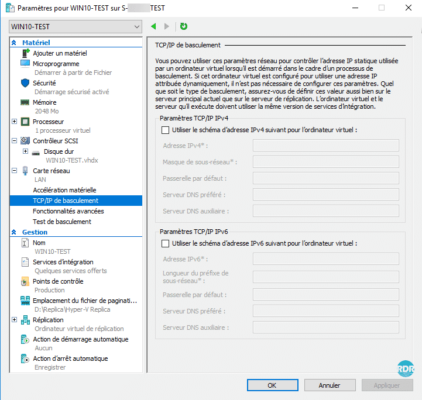The width and height of the screenshot is (422, 400).
Task: Click the IPv4 Serveur DNS préféré field
Action: click(326, 195)
